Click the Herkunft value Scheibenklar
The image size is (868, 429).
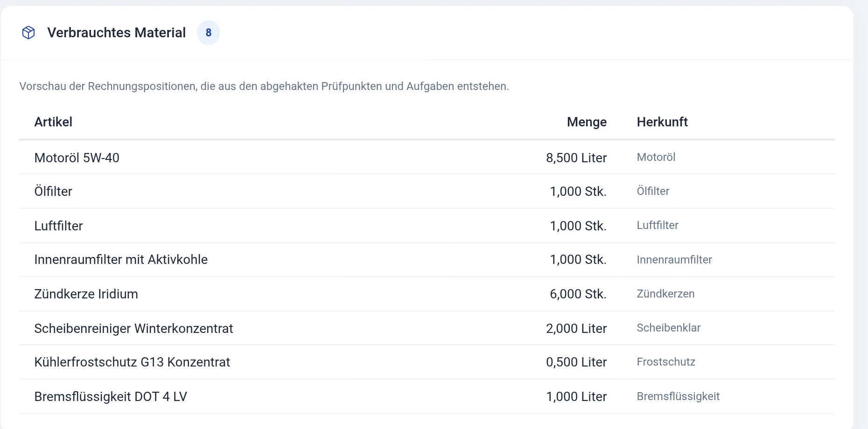[669, 328]
